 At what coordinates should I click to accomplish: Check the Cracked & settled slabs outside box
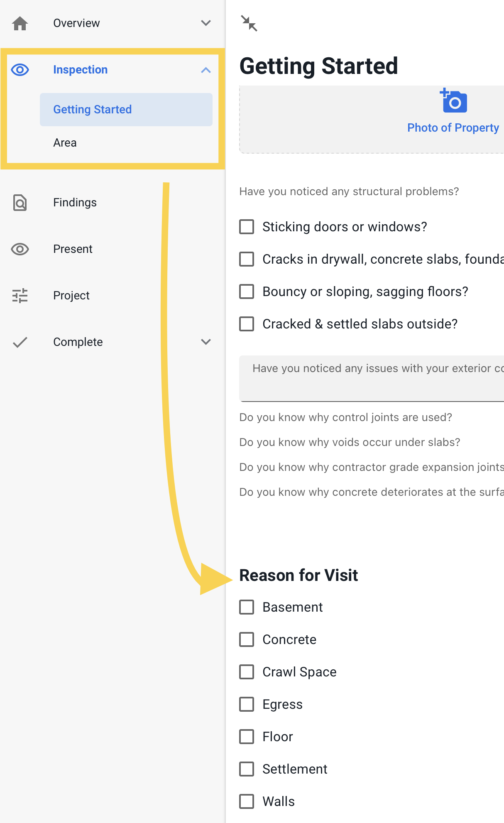pyautogui.click(x=247, y=324)
